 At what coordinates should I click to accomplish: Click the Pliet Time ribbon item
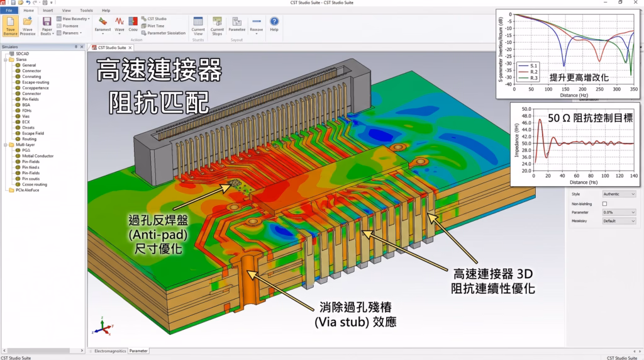click(153, 26)
